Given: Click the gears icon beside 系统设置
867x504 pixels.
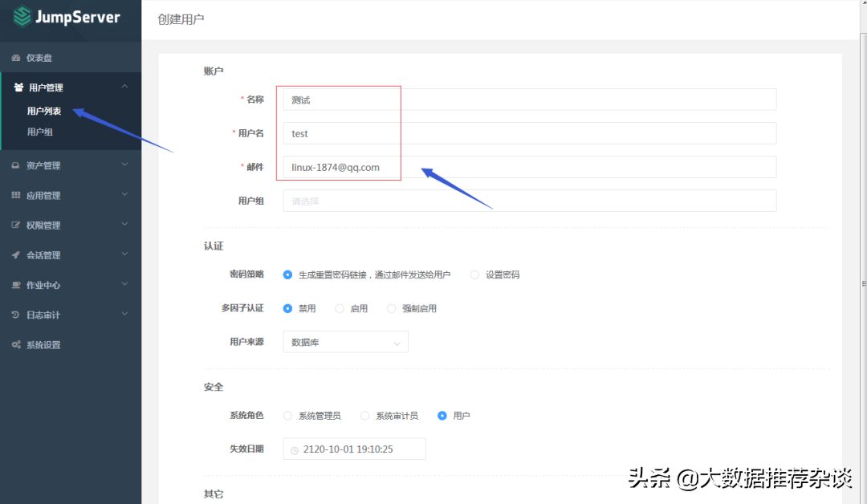Looking at the screenshot, I should pyautogui.click(x=16, y=345).
